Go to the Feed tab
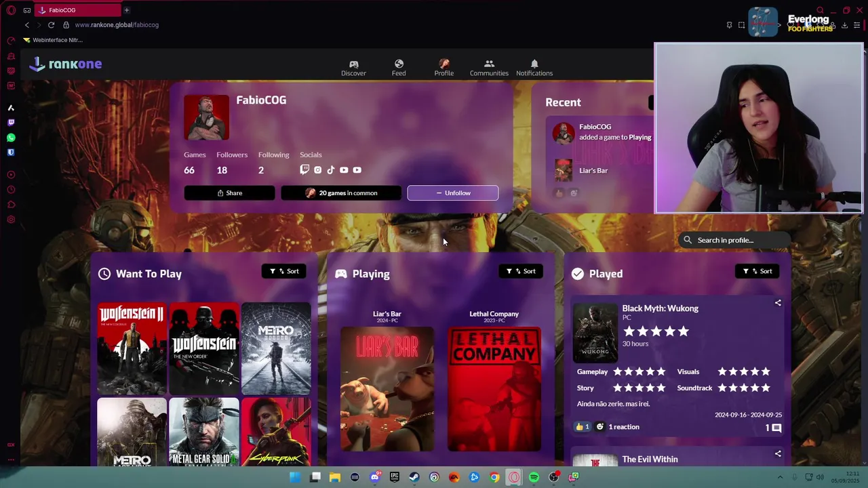 [x=399, y=68]
